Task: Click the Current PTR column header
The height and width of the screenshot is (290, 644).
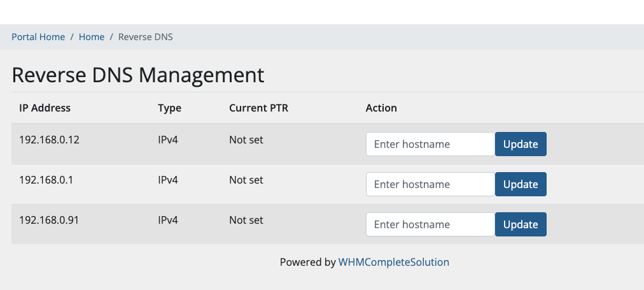Action: coord(259,108)
